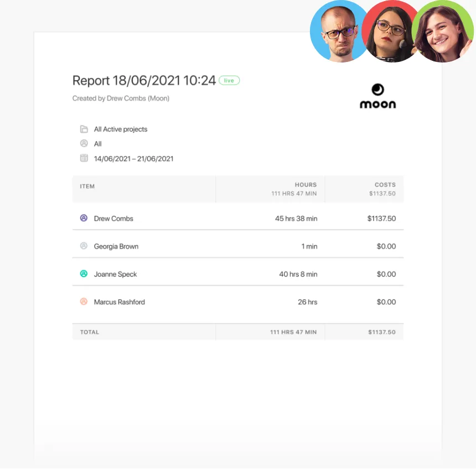Click Drew Combs $1137.50 cost cell
The height and width of the screenshot is (469, 476).
(381, 218)
